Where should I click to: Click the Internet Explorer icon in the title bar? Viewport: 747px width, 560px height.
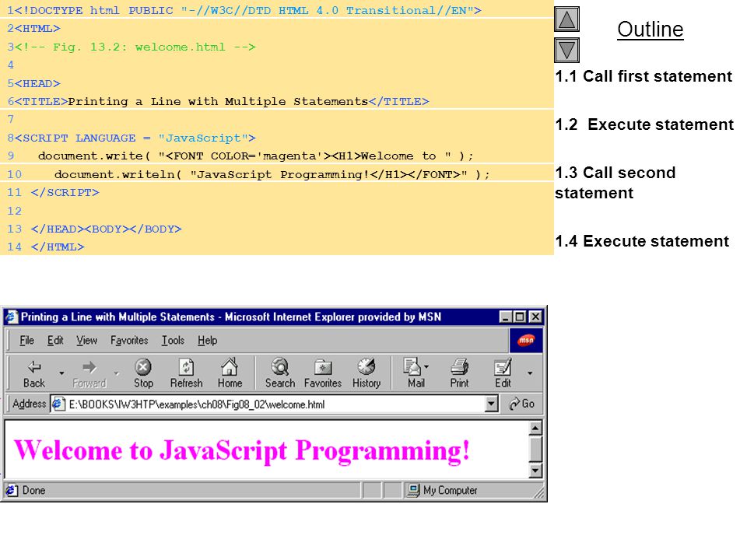12,317
